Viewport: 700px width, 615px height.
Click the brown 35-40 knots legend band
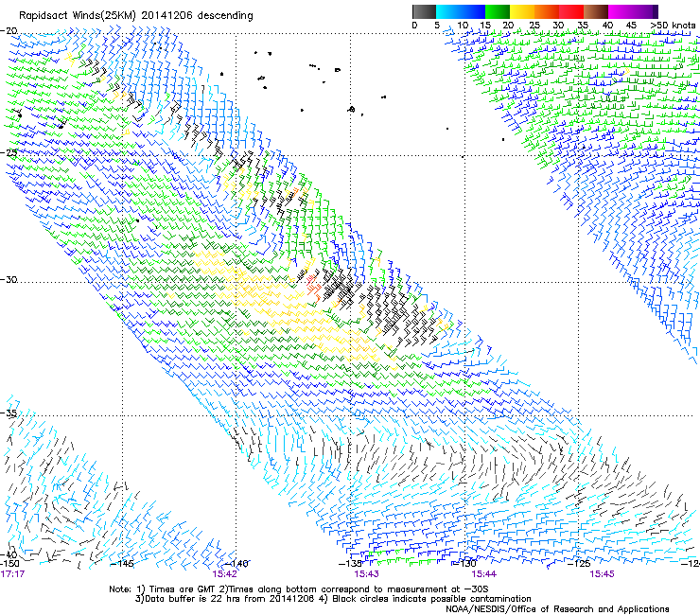click(596, 11)
